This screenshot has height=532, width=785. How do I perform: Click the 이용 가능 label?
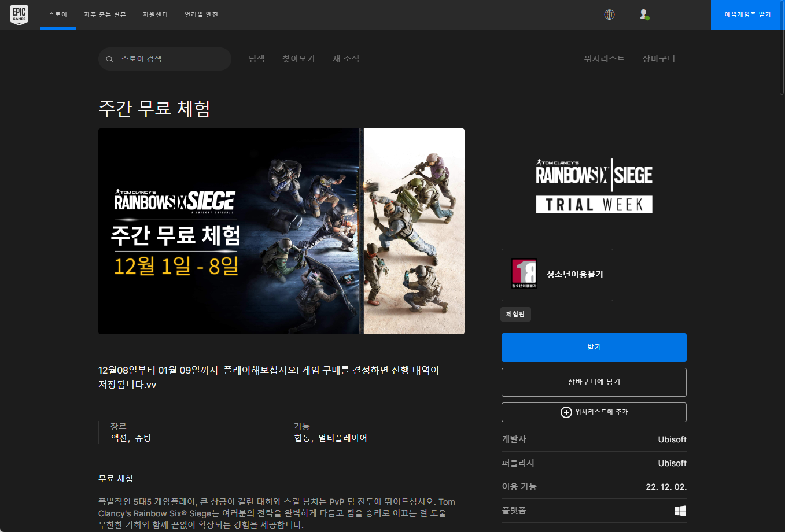point(519,487)
